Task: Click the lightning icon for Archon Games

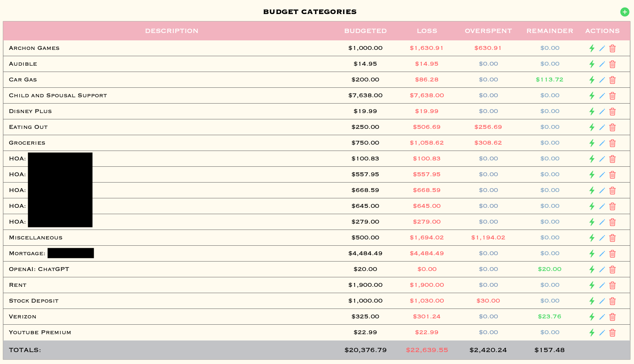Action: click(x=592, y=48)
